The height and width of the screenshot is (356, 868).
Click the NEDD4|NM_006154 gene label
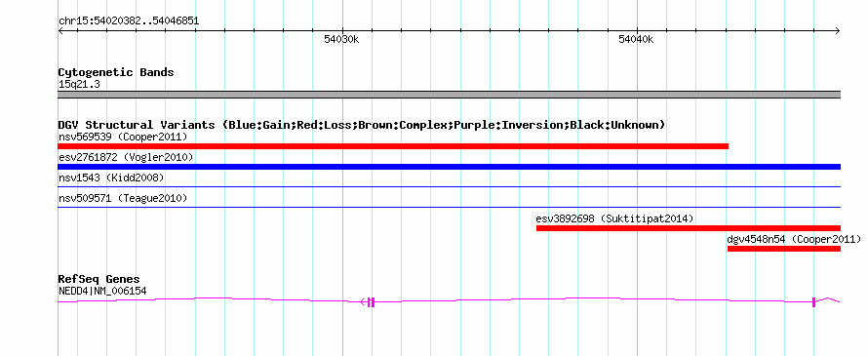point(102,291)
